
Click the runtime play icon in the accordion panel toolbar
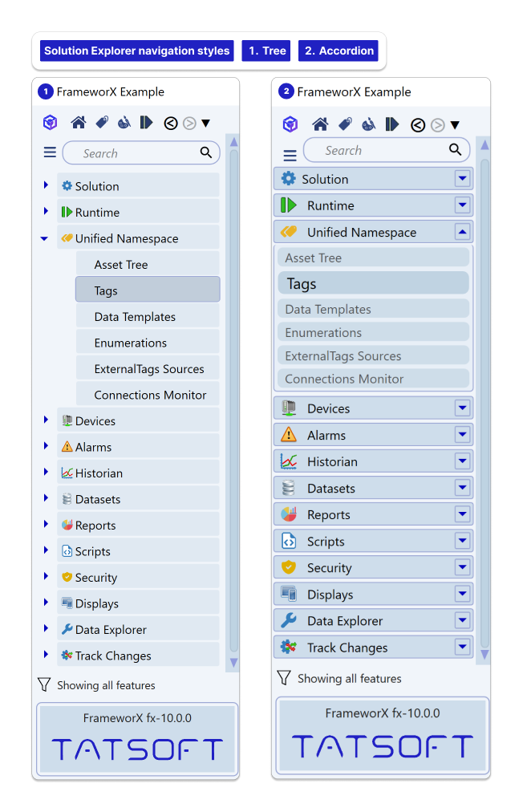click(391, 124)
